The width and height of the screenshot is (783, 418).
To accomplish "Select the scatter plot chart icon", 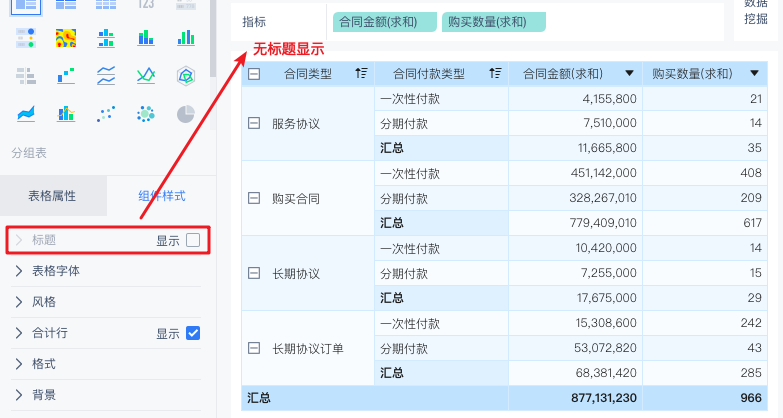I will pos(106,114).
